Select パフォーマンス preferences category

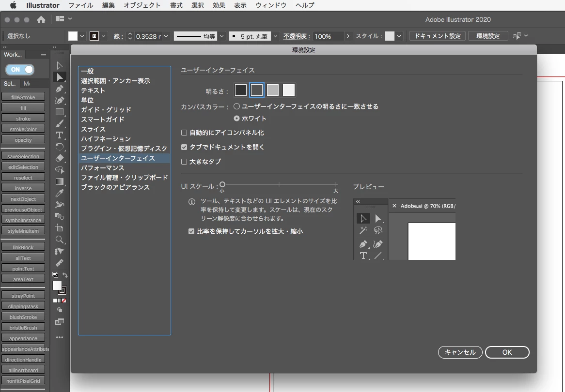click(125, 168)
